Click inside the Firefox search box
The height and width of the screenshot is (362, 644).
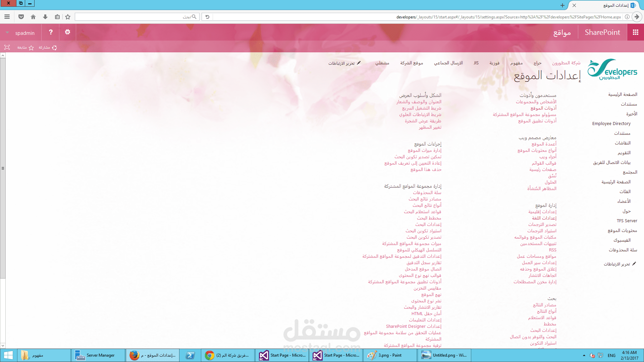point(134,17)
